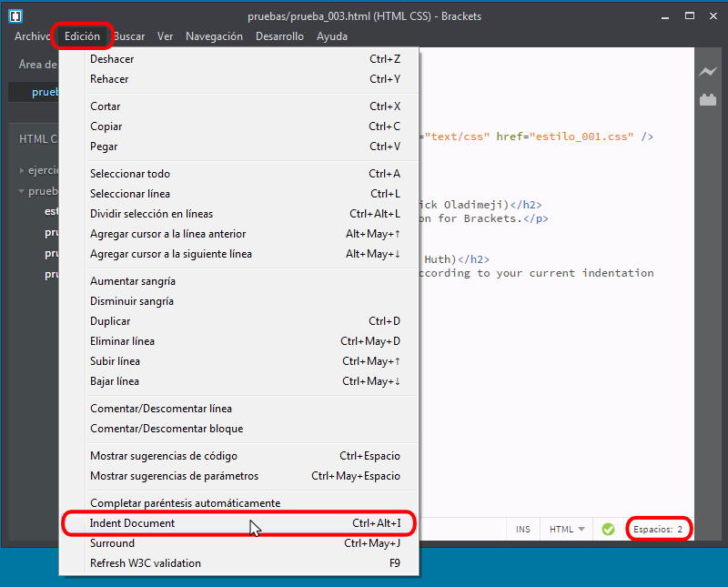
Task: Open the Archivo menu
Action: pyautogui.click(x=32, y=36)
